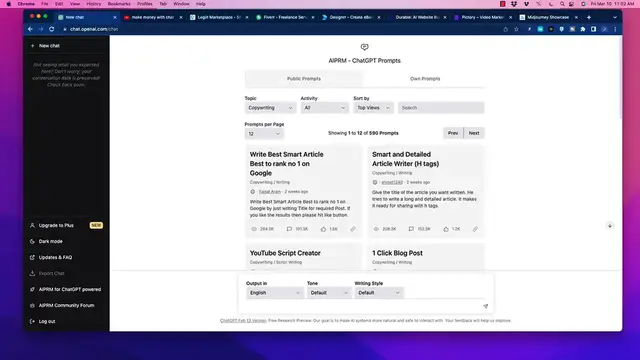640x360 pixels.
Task: Open AIPRM Community Forum link
Action: 66,305
